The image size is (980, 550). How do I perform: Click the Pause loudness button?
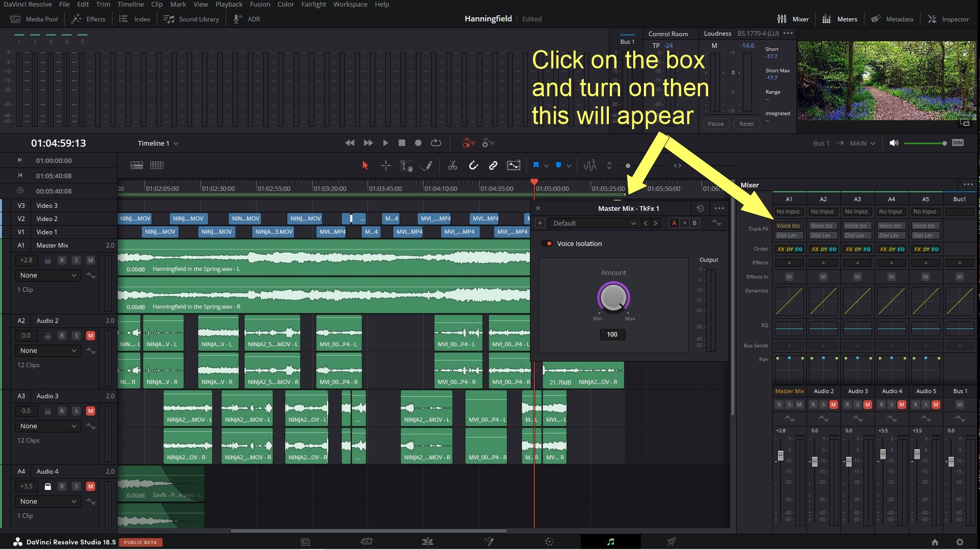(x=715, y=124)
